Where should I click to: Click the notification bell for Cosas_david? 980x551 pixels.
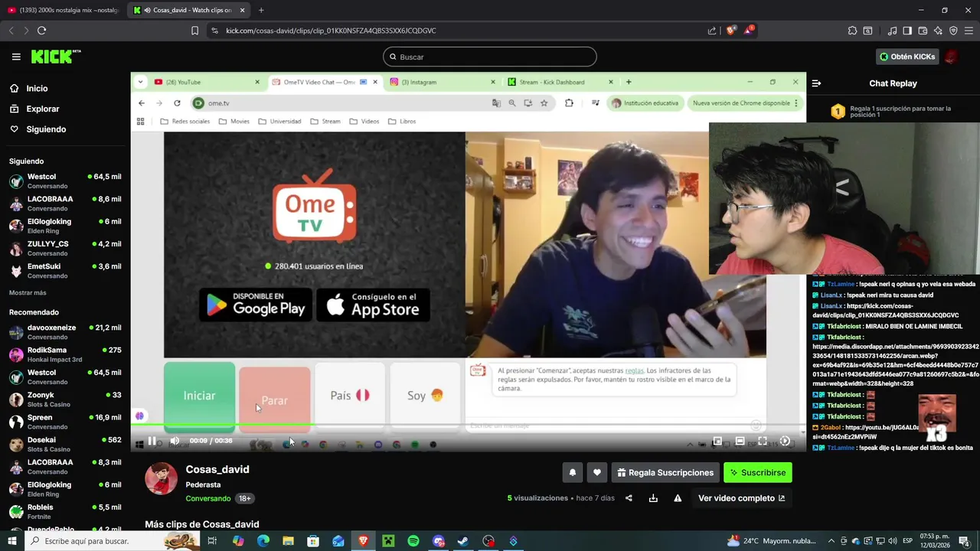pos(572,473)
